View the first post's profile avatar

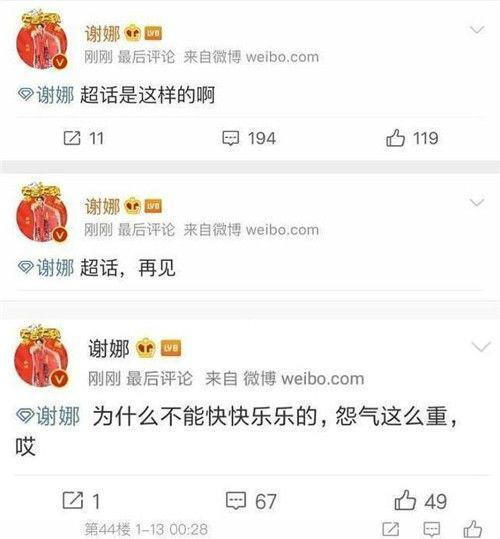tap(42, 38)
